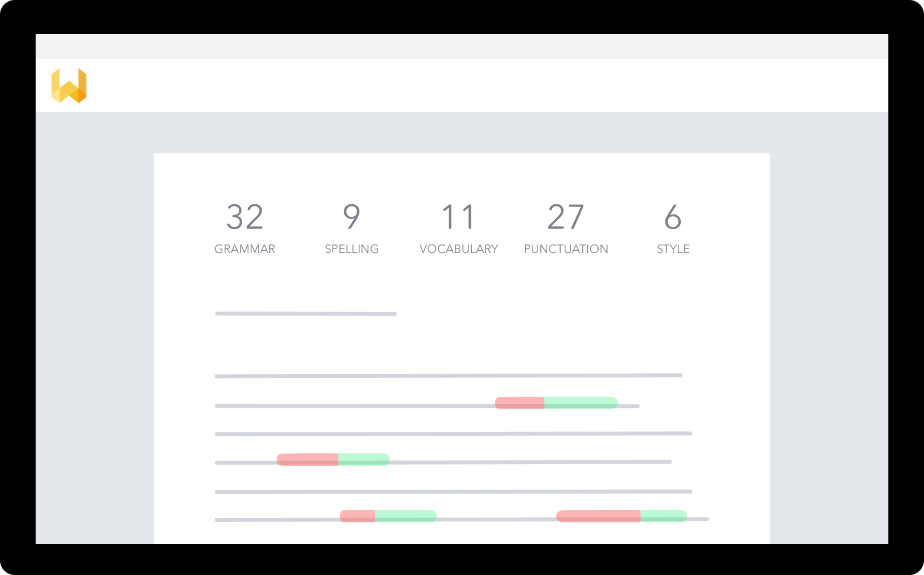
Task: Select the Spelling count of 9
Action: [x=351, y=217]
